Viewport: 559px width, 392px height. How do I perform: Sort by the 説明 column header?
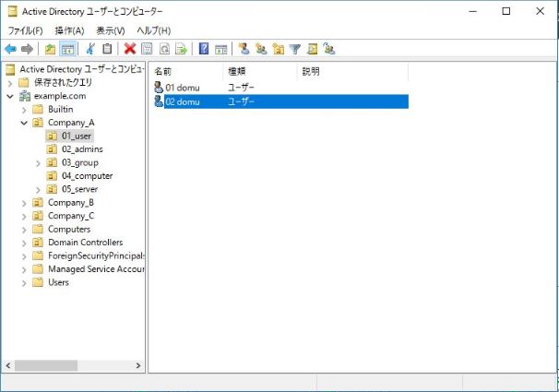[352, 71]
